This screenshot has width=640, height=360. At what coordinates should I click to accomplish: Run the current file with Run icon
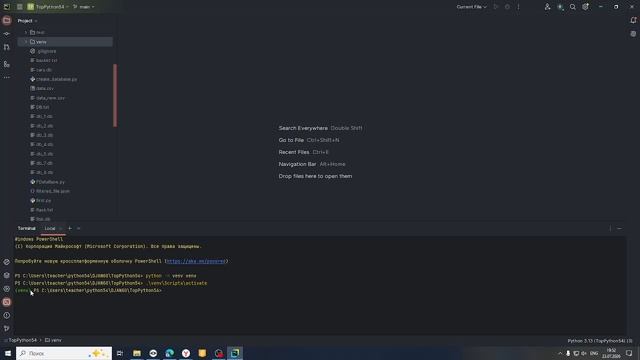point(496,7)
